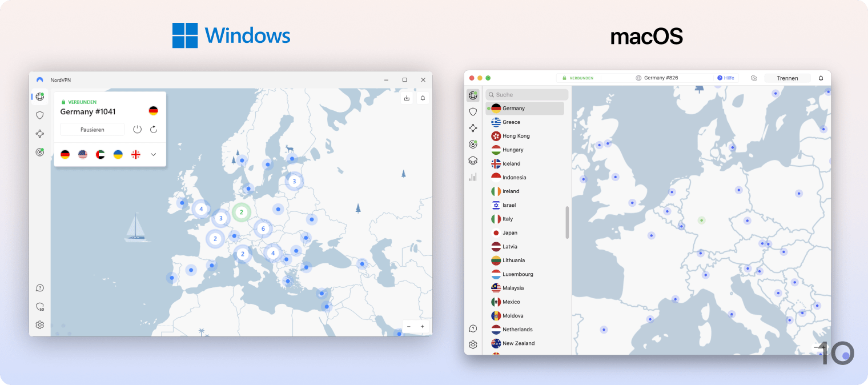
Task: Click the power disconnect icon next to Pausieren
Action: [x=137, y=130]
